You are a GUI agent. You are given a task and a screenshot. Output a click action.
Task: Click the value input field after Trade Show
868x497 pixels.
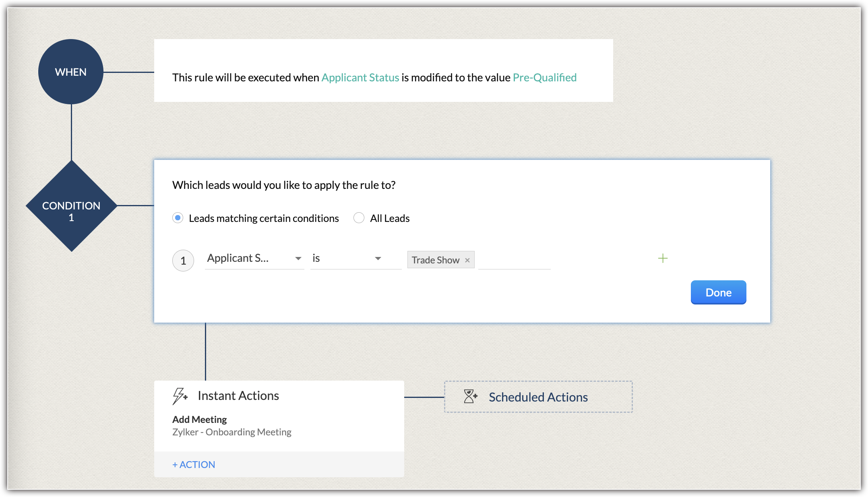(x=514, y=260)
